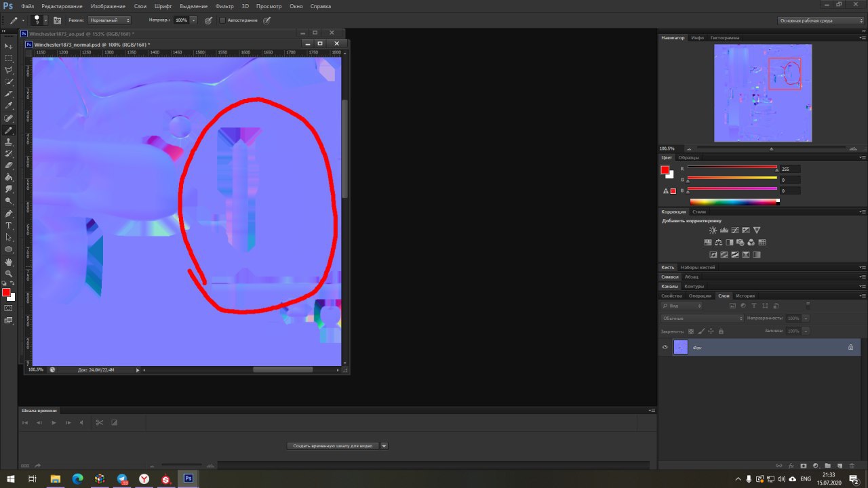This screenshot has height=488, width=868.
Task: Add a Black & White adjustment
Action: (729, 243)
